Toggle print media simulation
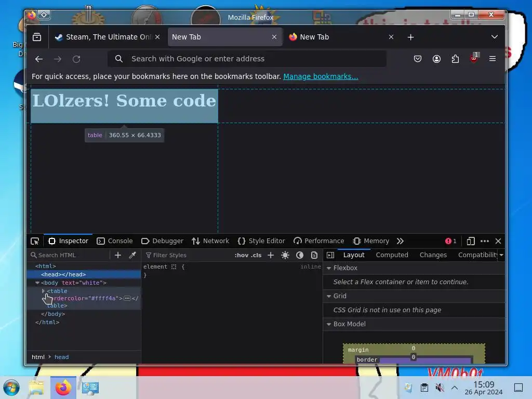 click(x=314, y=255)
